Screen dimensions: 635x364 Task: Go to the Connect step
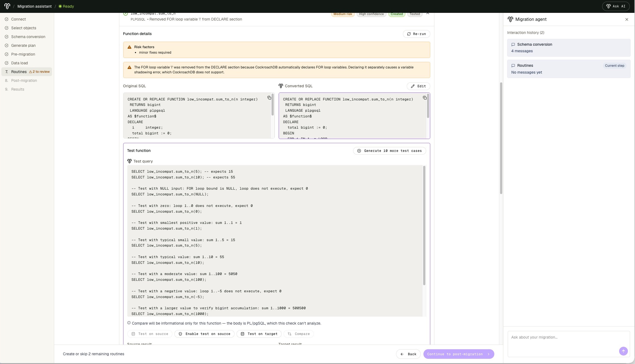pos(18,19)
